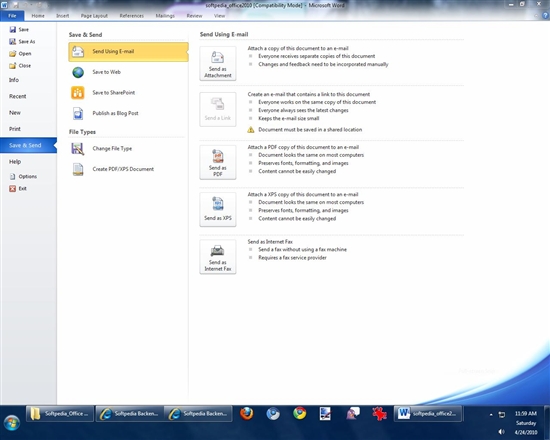Switch to the Mailings tab
The height and width of the screenshot is (440, 550).
[x=165, y=16]
